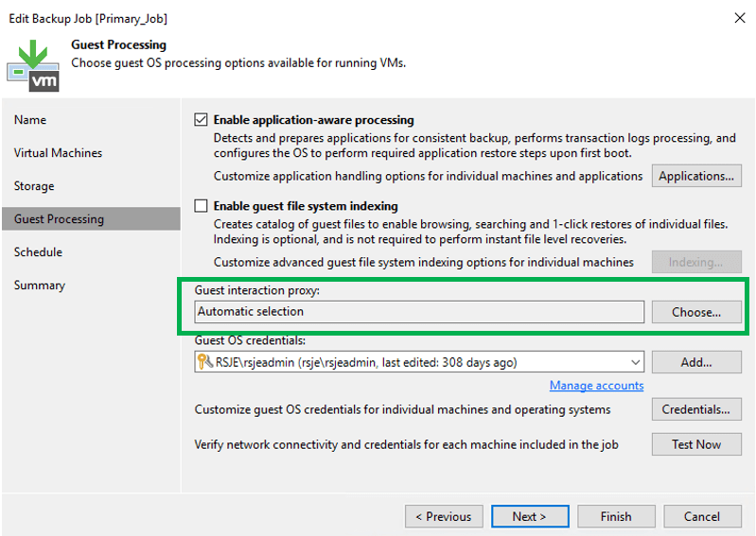This screenshot has width=756, height=536.
Task: Disable application-aware processing checkbox
Action: (201, 120)
